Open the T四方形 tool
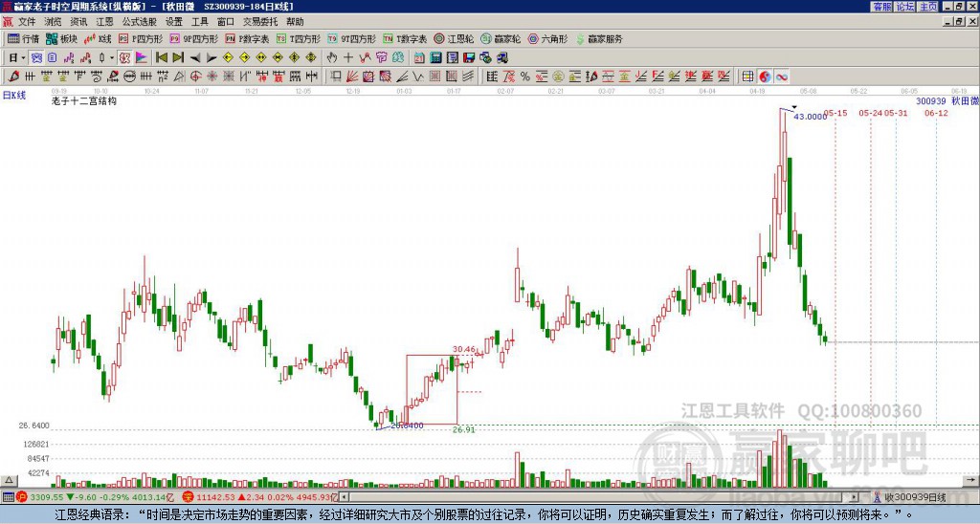Image resolution: width=980 pixels, height=524 pixels. click(x=298, y=38)
